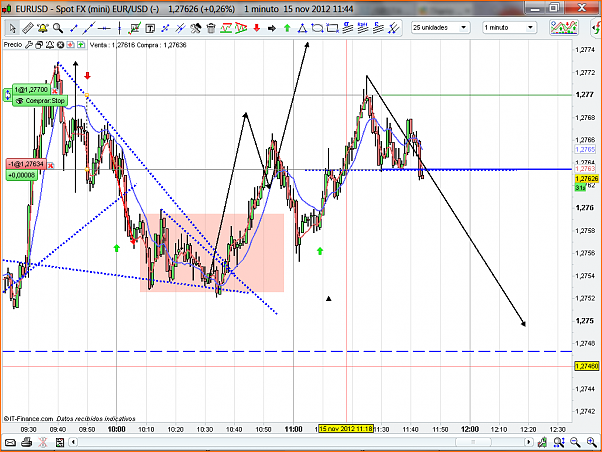Image resolution: width=602 pixels, height=452 pixels.
Task: Click the scrollbar left arrow
Action: [x=73, y=442]
